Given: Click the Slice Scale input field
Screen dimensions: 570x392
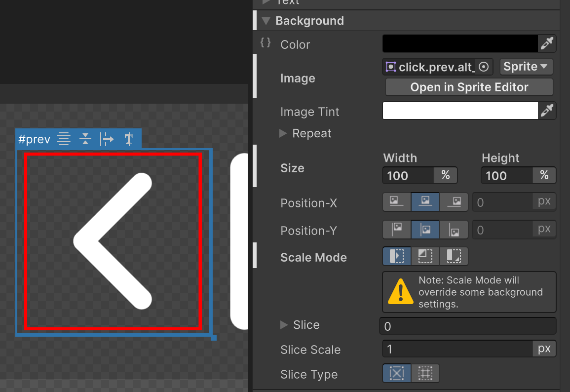Looking at the screenshot, I should click(x=459, y=349).
